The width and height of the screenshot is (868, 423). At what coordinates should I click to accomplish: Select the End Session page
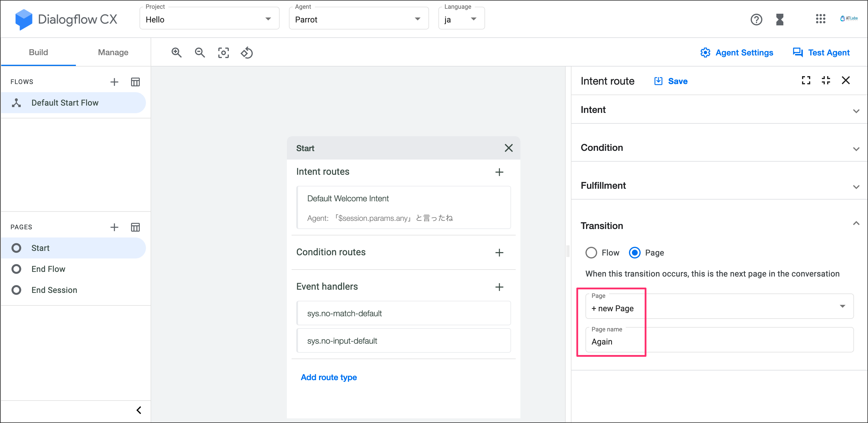pos(54,290)
